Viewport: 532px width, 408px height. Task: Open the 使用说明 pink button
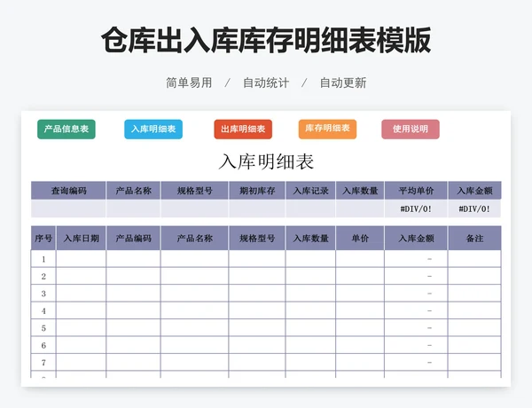coord(411,129)
